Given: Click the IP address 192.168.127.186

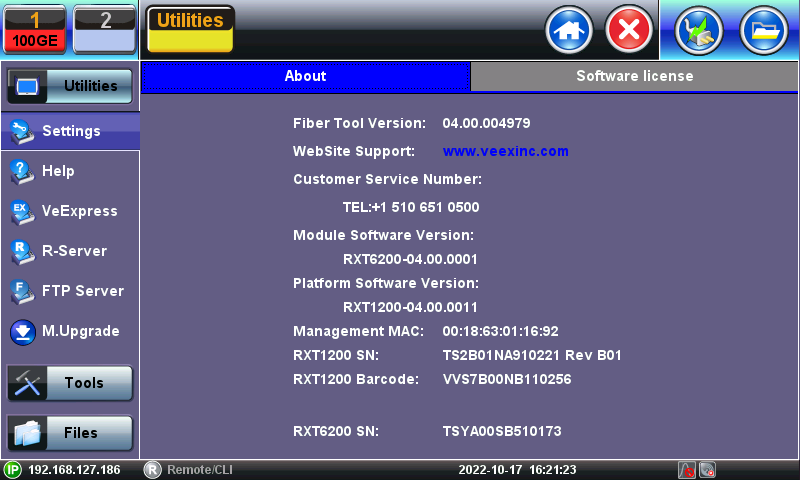Looking at the screenshot, I should point(74,470).
